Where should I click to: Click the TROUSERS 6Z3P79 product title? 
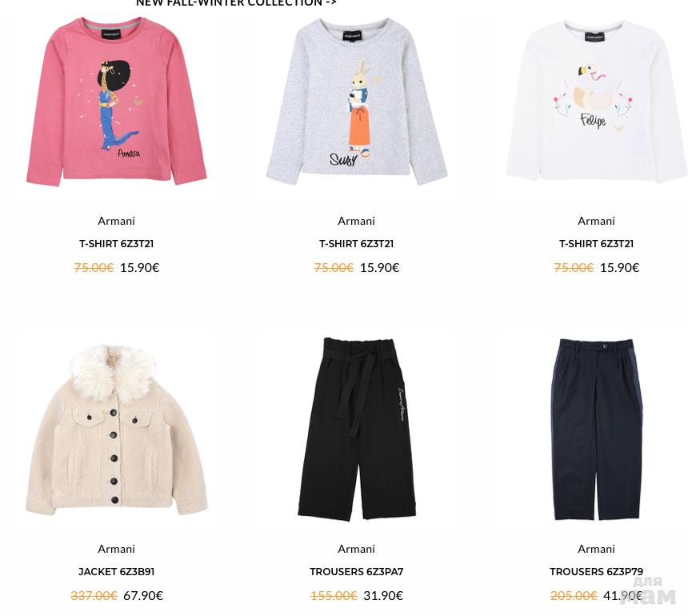(596, 572)
